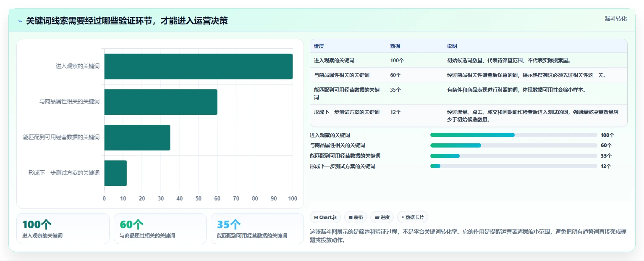Click the page title 关键词线索需要经过哪些验证环节
644x261 pixels.
tap(127, 21)
